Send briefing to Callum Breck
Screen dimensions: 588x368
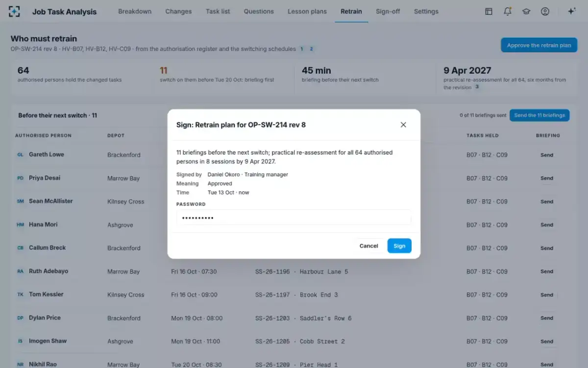pos(547,248)
